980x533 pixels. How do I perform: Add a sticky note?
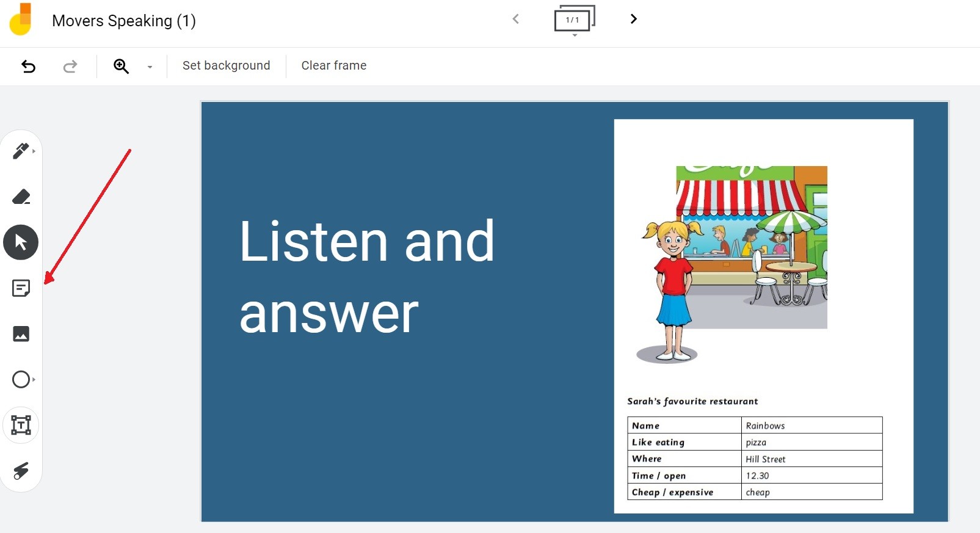point(21,288)
